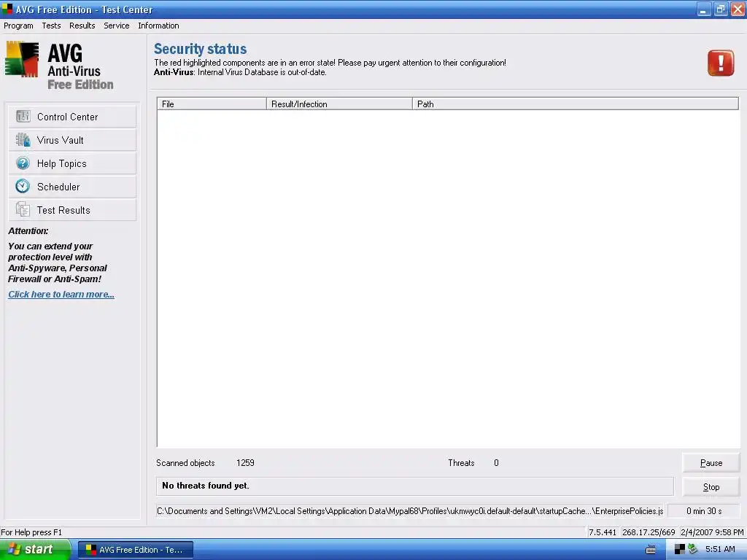The image size is (747, 560).
Task: Minimize the AVG Test Center window
Action: tap(704, 9)
